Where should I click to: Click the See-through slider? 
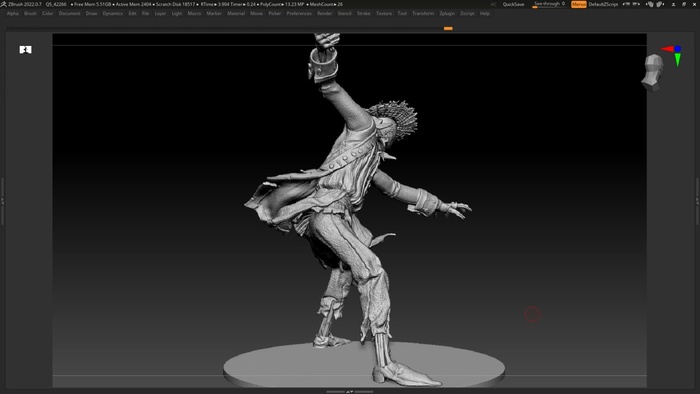pyautogui.click(x=549, y=4)
